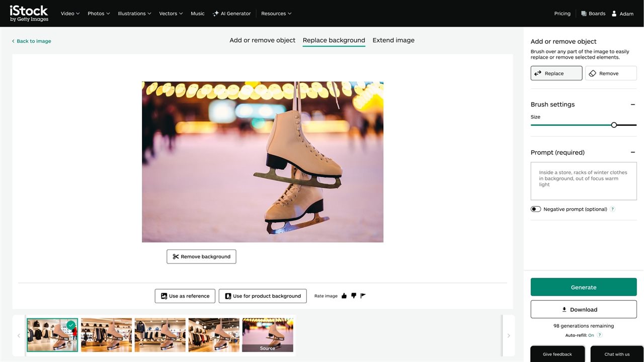Switch to the Remove brush mode

point(610,73)
